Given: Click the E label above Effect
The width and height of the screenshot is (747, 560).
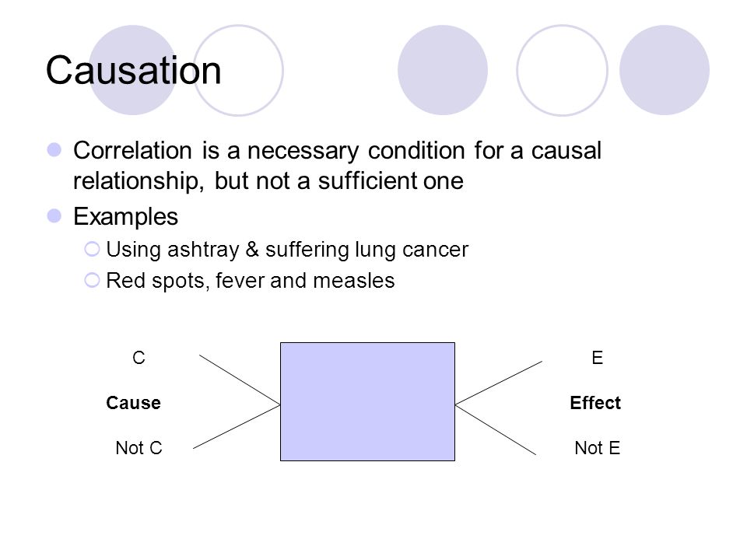Looking at the screenshot, I should pyautogui.click(x=597, y=358).
